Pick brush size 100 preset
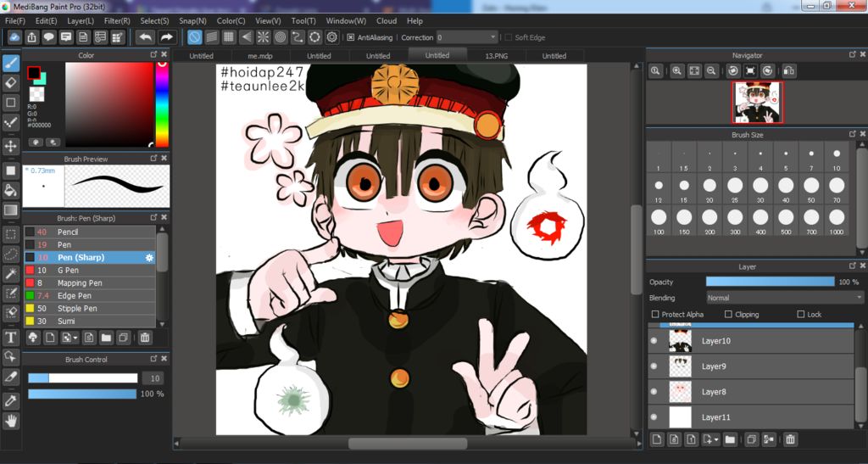Image resolution: width=868 pixels, height=464 pixels. 659,221
